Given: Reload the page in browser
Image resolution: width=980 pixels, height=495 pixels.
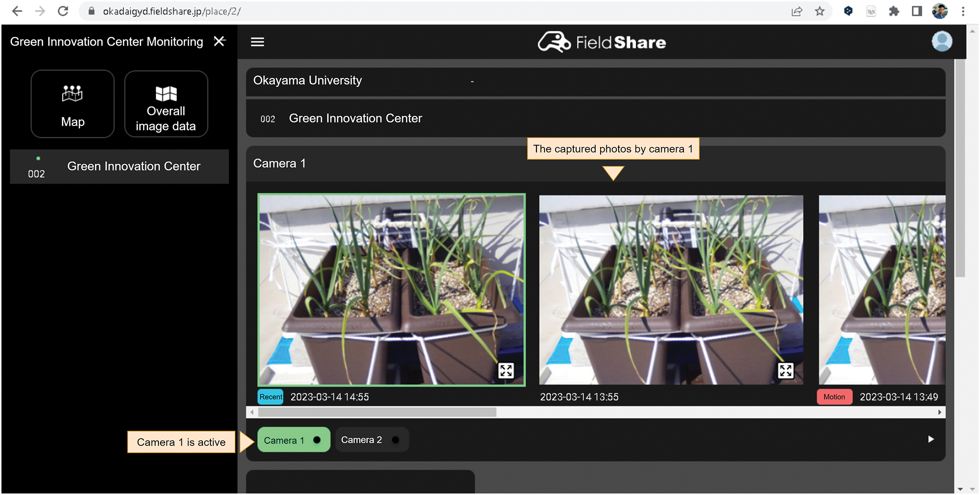Looking at the screenshot, I should click(x=63, y=11).
